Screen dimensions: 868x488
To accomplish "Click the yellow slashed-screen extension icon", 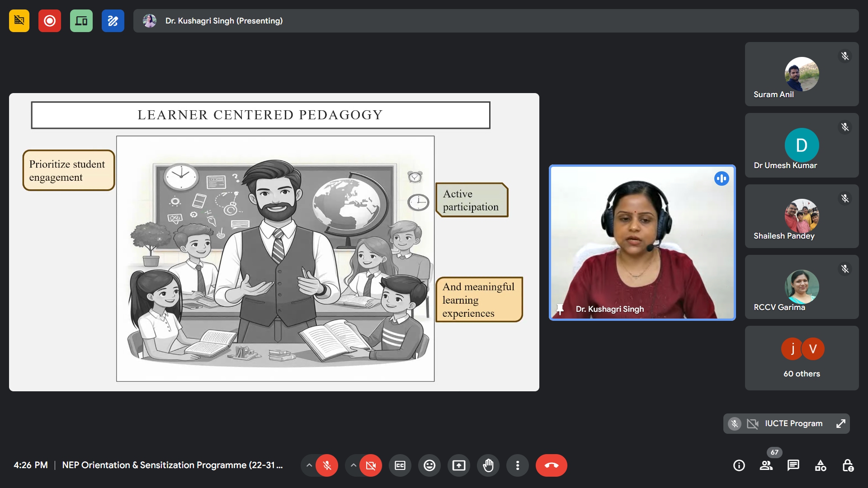I will pyautogui.click(x=19, y=21).
